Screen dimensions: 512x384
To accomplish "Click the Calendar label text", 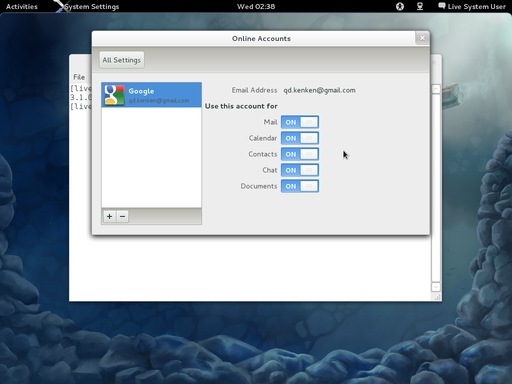I will pyautogui.click(x=263, y=138).
